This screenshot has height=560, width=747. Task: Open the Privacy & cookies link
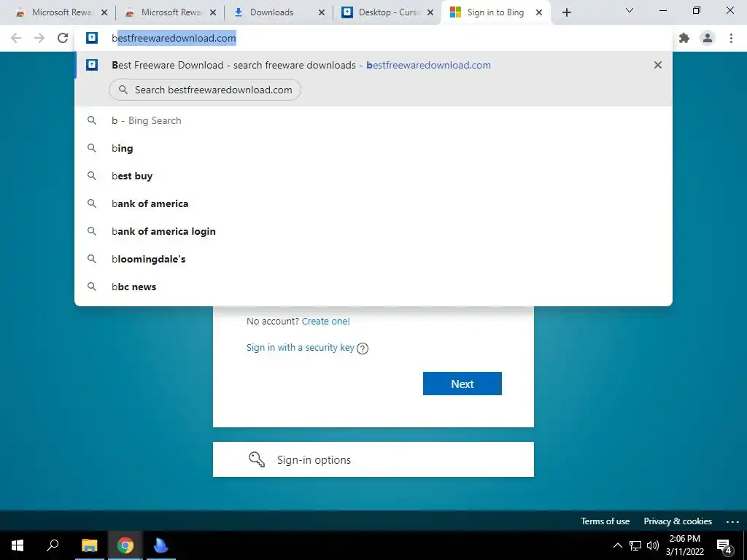tap(678, 521)
